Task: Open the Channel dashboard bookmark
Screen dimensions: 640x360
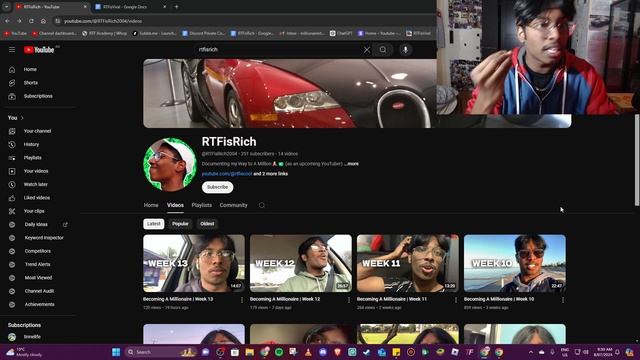Action: pos(55,33)
